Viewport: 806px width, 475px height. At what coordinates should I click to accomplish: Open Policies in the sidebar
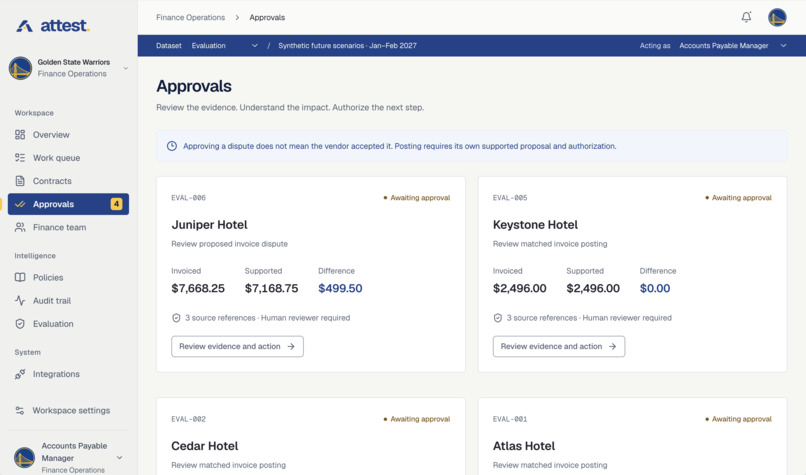(68, 278)
